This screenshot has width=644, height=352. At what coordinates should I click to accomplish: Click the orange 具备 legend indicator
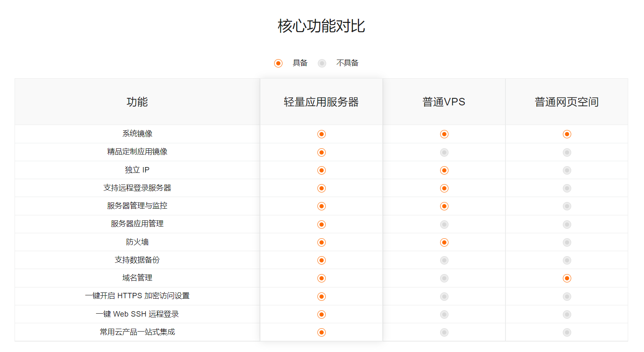[278, 63]
